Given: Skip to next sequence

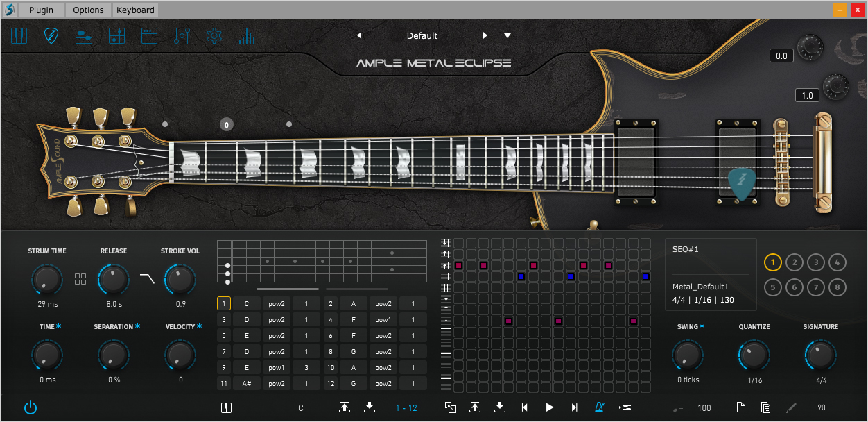Looking at the screenshot, I should tap(575, 407).
